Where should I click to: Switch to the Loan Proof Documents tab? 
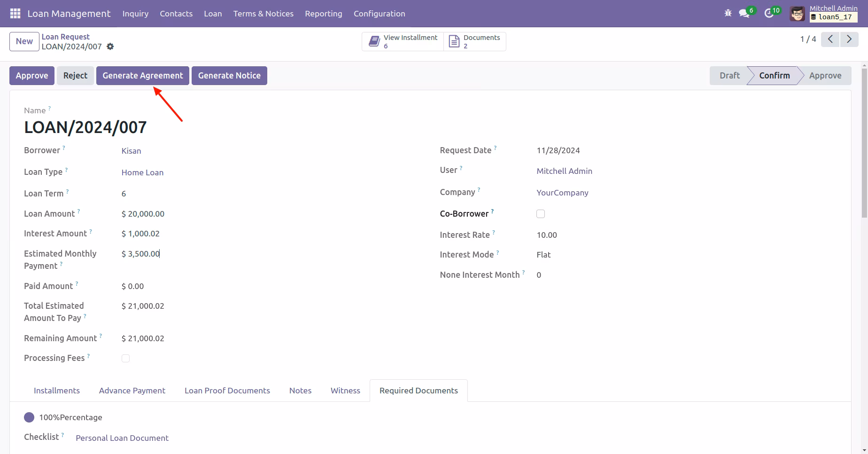point(227,391)
